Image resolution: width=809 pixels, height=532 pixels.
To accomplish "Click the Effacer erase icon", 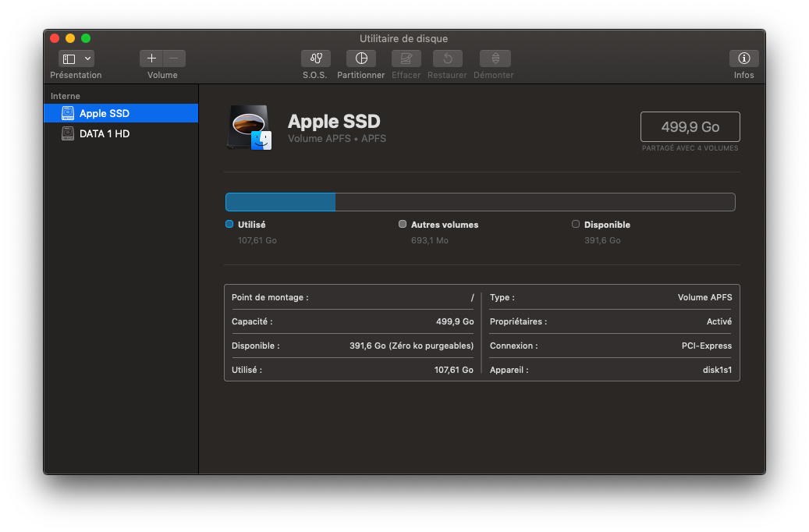I will (x=406, y=59).
